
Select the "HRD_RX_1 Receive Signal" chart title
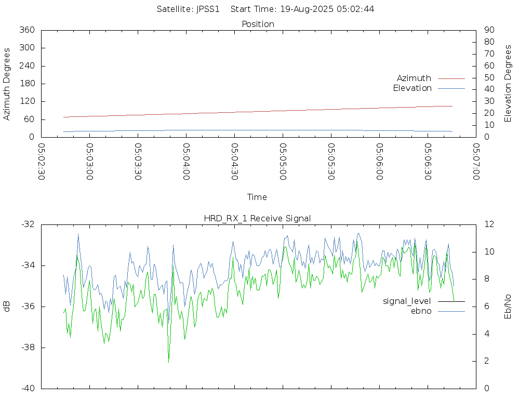pos(257,219)
